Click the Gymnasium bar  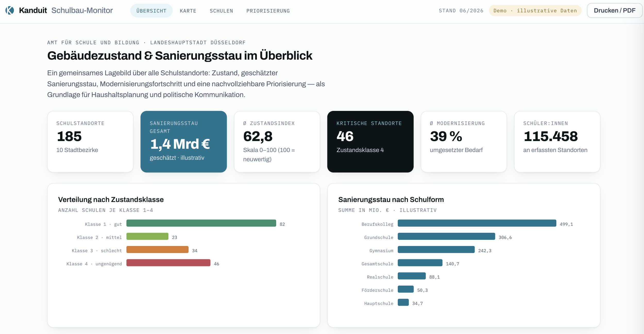(x=436, y=250)
